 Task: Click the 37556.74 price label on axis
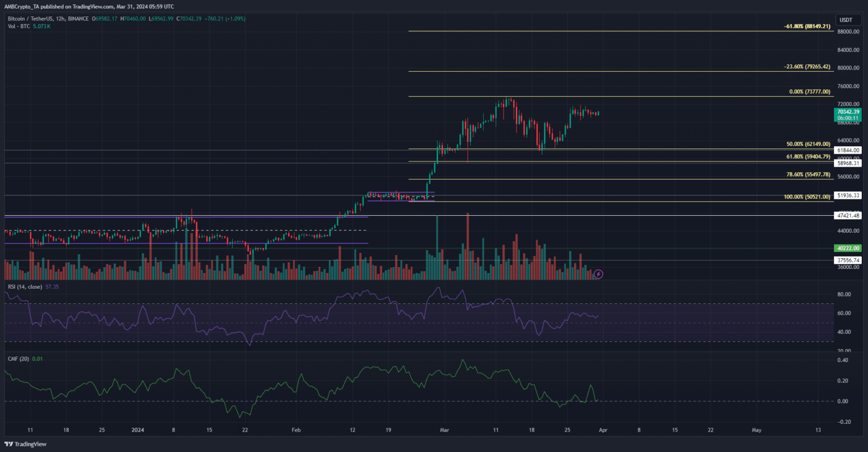848,260
